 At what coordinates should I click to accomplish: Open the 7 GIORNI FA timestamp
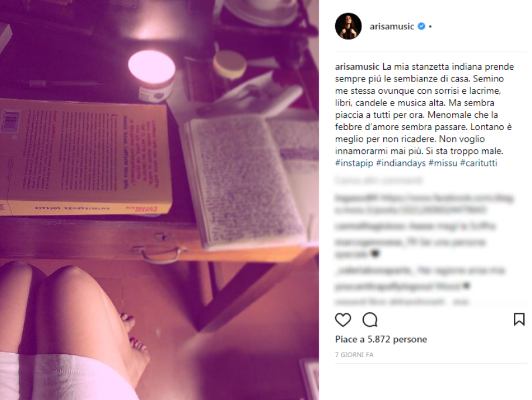point(354,355)
